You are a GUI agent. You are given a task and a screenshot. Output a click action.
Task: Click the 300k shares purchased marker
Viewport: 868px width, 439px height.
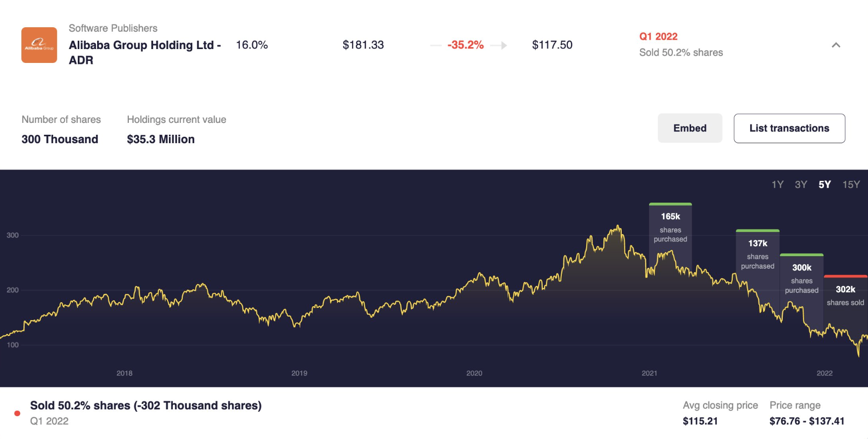802,278
